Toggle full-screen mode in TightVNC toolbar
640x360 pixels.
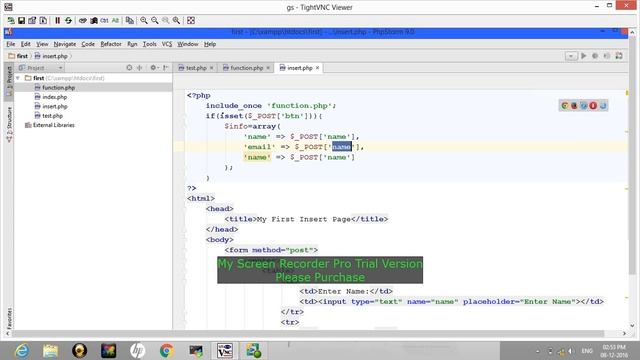[x=191, y=20]
